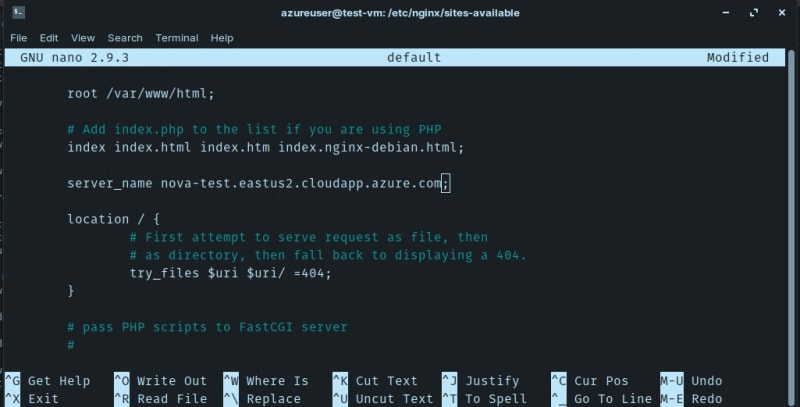
Task: Open the View menu
Action: [83, 38]
